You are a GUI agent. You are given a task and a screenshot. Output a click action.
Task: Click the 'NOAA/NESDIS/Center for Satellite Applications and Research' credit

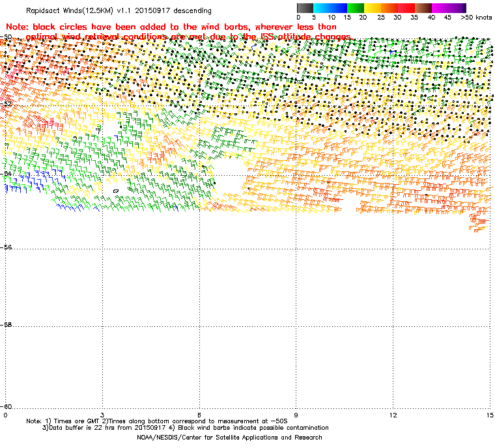(229, 438)
